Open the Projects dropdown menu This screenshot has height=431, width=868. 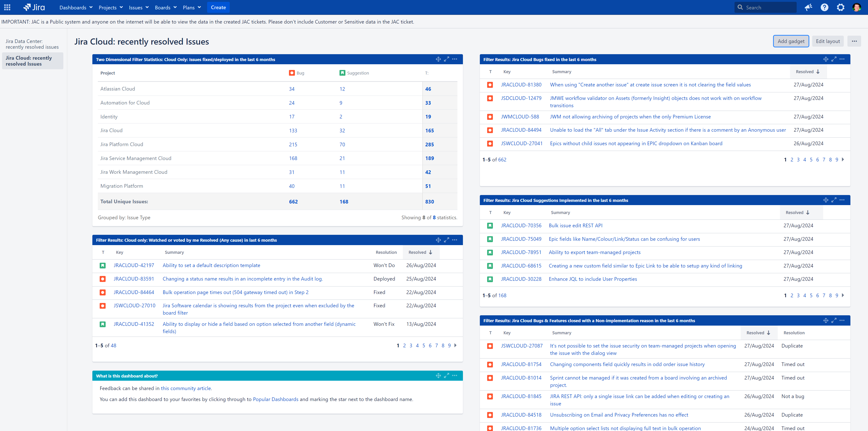pos(110,7)
